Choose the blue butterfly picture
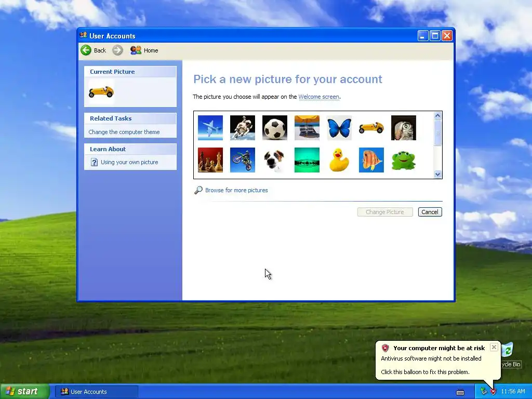This screenshot has height=399, width=532. (339, 128)
